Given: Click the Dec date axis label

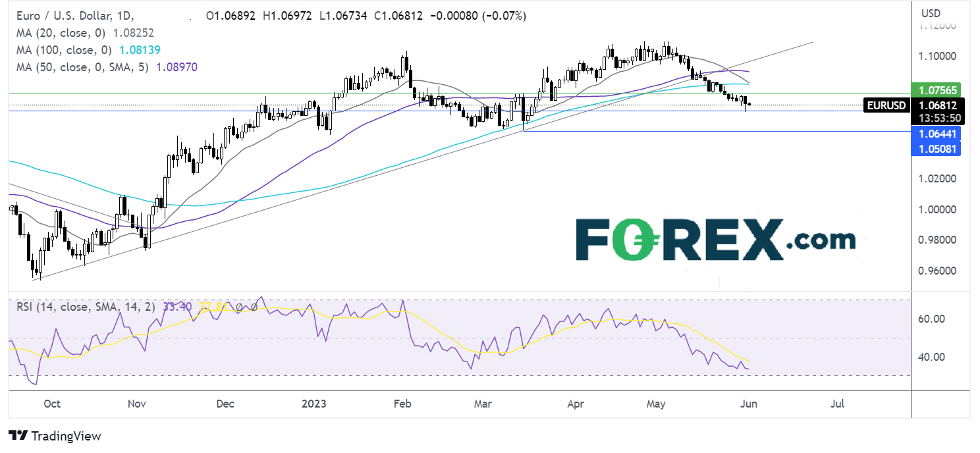Looking at the screenshot, I should tap(225, 403).
